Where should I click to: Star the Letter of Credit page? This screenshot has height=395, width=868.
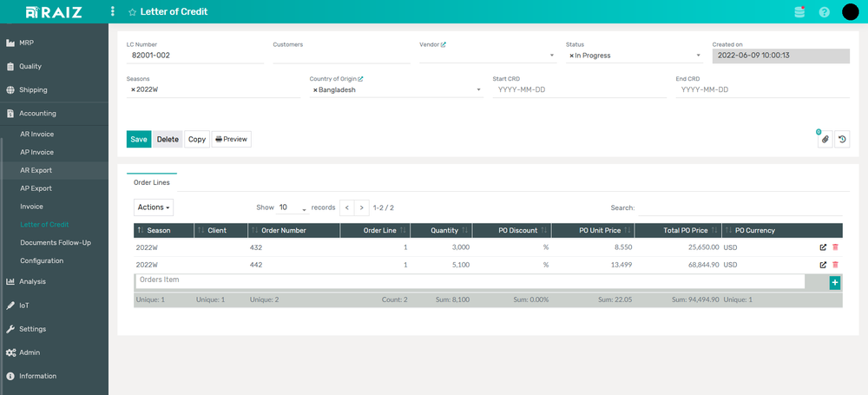[x=132, y=11]
